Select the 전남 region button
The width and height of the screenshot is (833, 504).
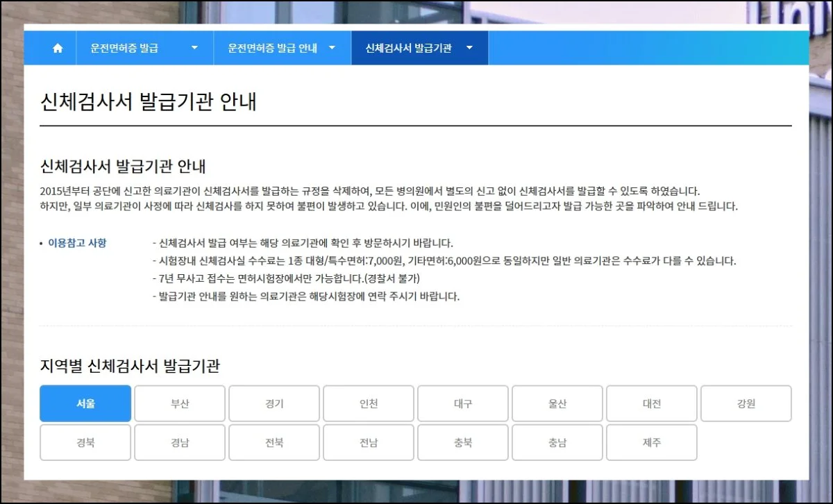pyautogui.click(x=369, y=442)
